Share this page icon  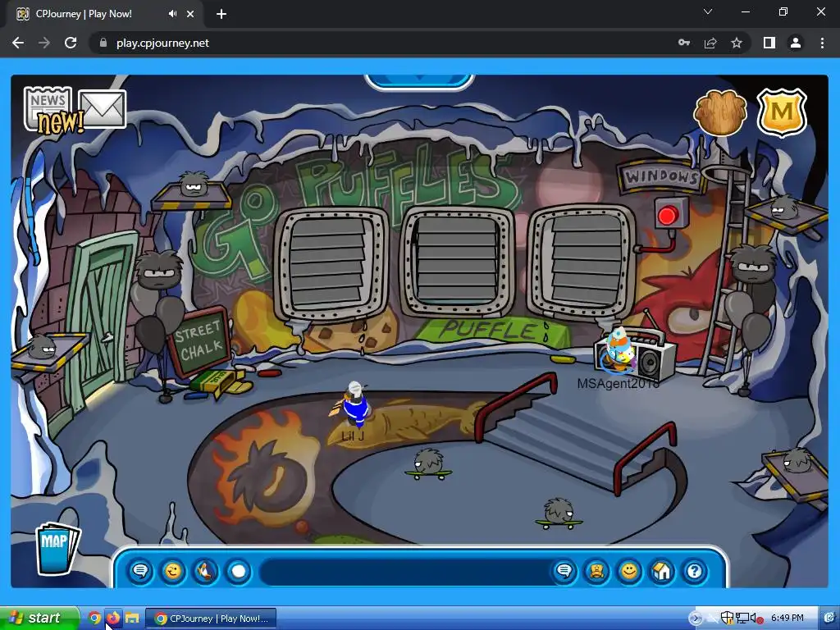710,43
